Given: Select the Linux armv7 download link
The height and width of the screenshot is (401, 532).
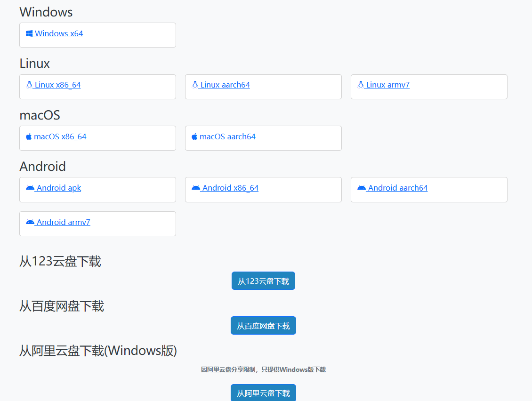Looking at the screenshot, I should 387,85.
